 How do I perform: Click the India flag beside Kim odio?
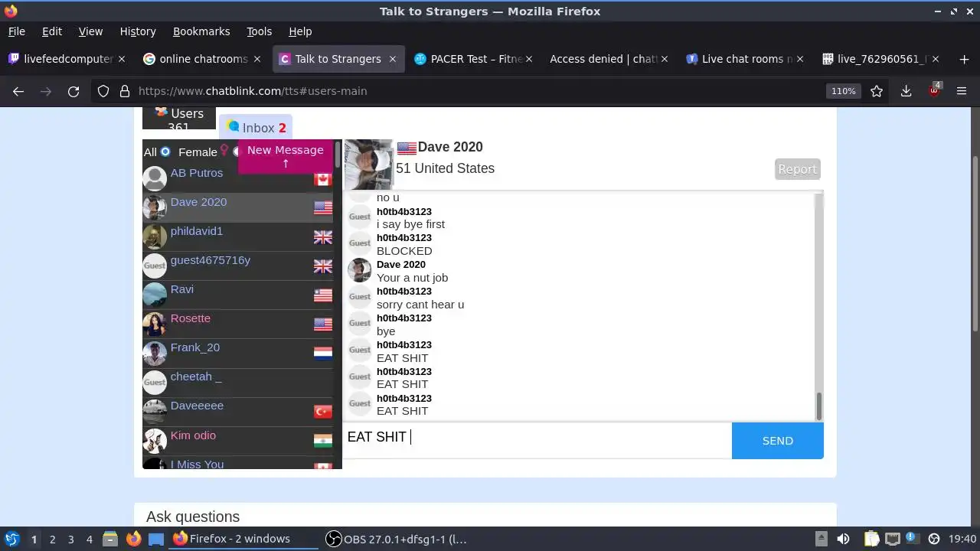323,441
